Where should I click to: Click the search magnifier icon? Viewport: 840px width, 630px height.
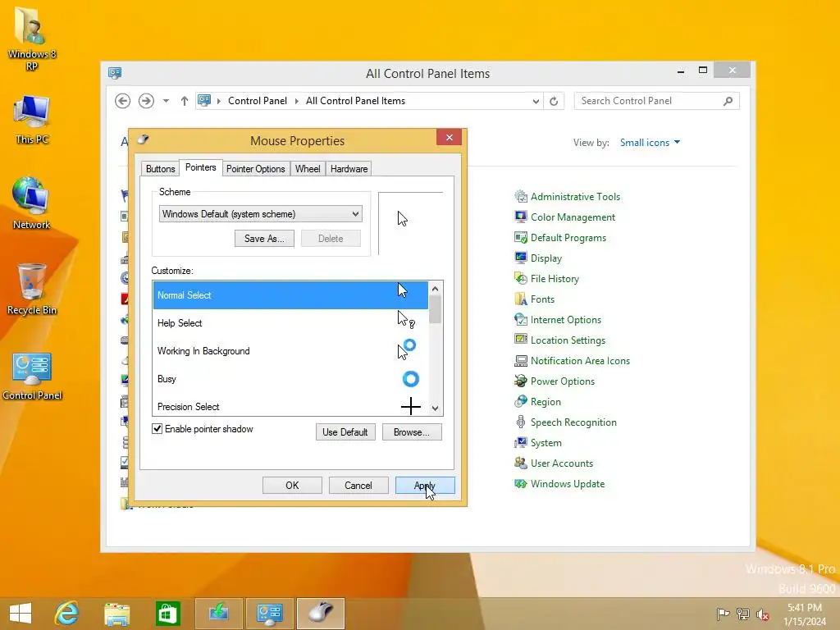pyautogui.click(x=728, y=101)
